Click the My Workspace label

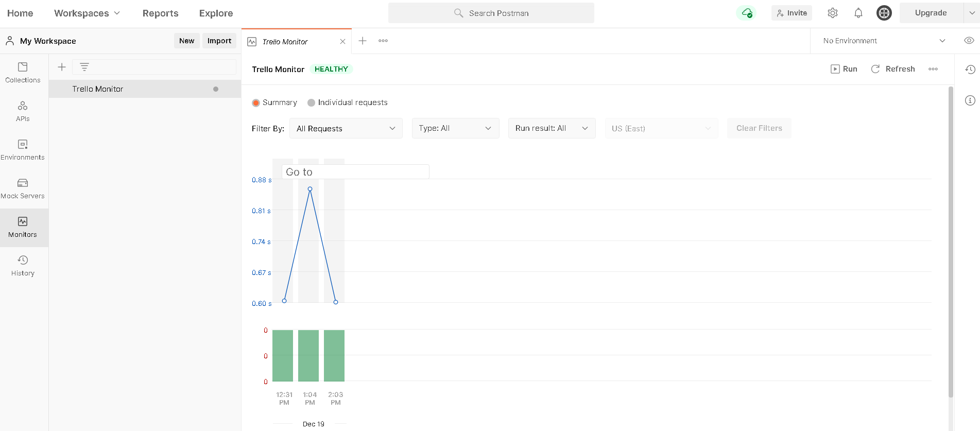tap(48, 41)
